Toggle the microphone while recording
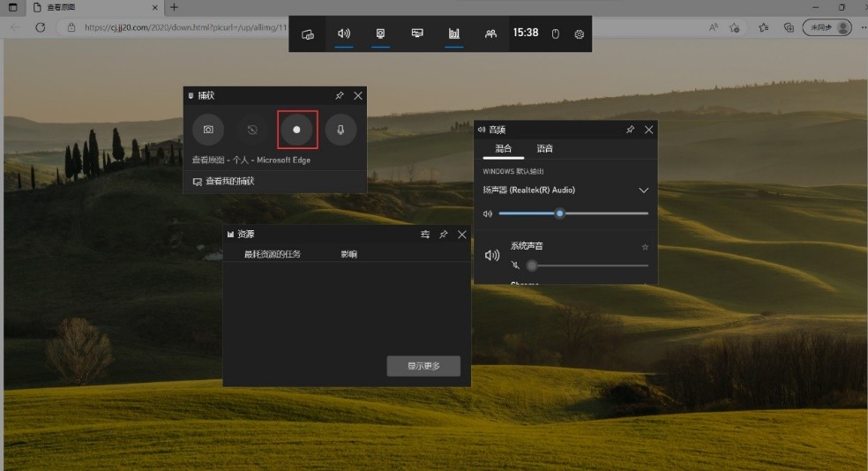This screenshot has height=471, width=868. (x=340, y=130)
